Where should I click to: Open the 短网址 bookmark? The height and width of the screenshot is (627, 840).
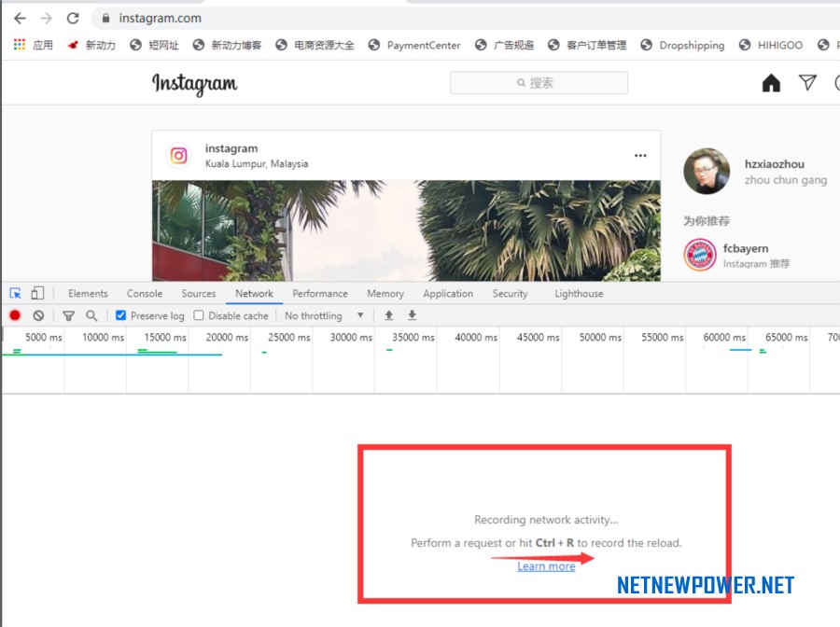pos(154,45)
